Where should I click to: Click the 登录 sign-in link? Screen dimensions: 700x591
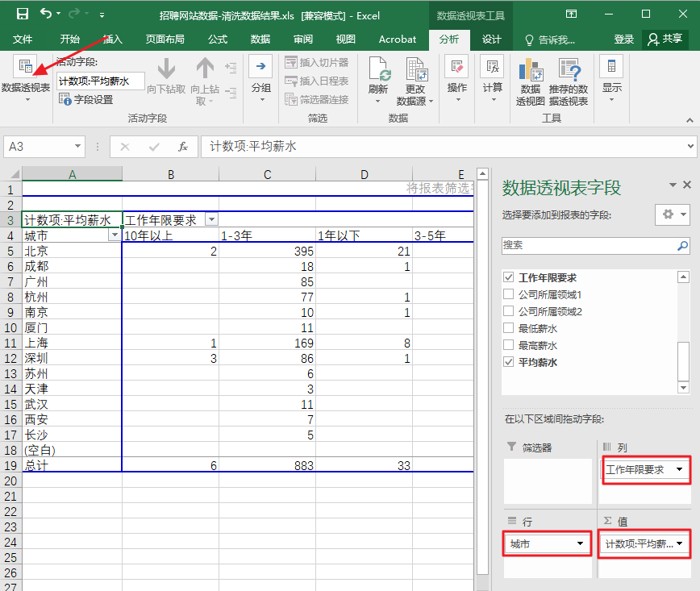623,40
